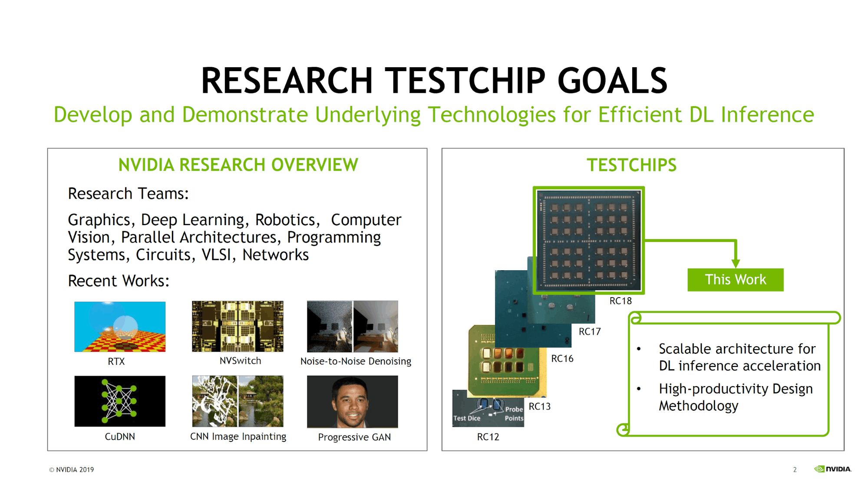Click NVIDIA RESEARCH OVERVIEW heading
This screenshot has width=868, height=488.
coord(238,165)
